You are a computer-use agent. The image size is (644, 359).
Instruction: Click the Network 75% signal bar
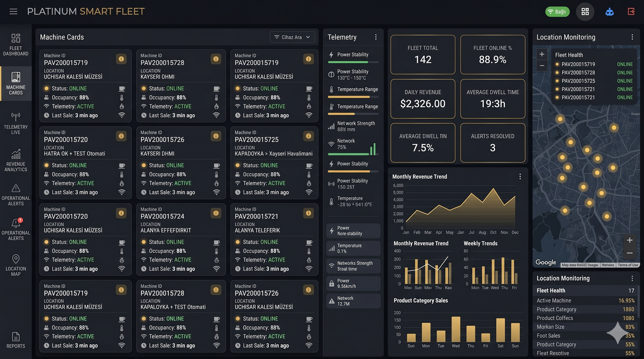click(x=353, y=154)
